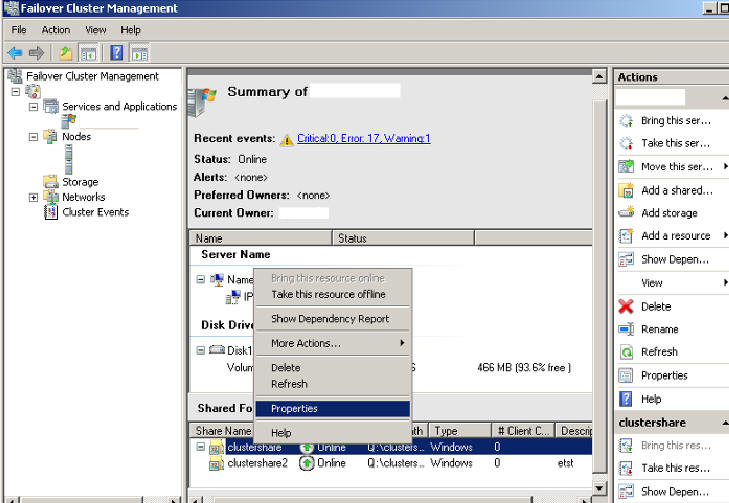729x503 pixels.
Task: Collapse the cluster root tree node
Action: 15,92
